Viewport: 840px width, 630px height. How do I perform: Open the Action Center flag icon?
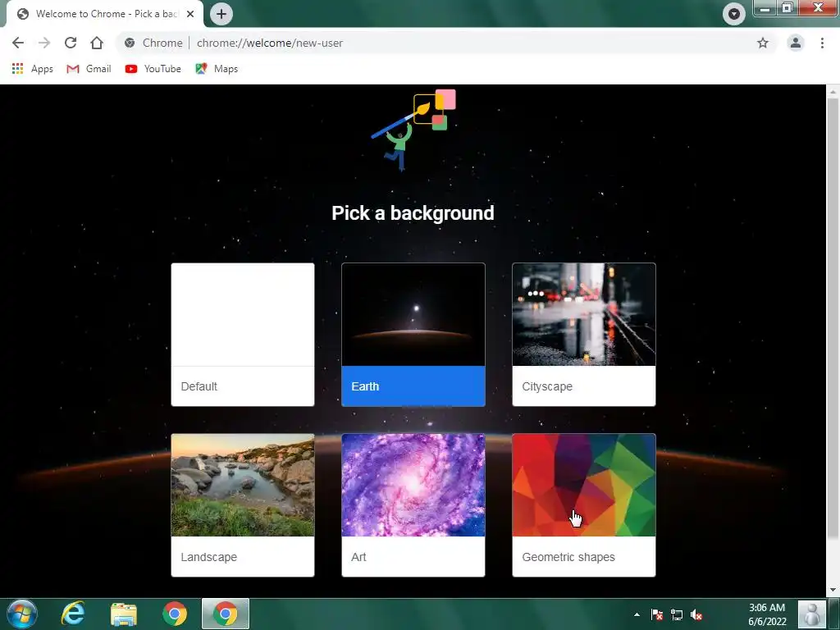(657, 614)
